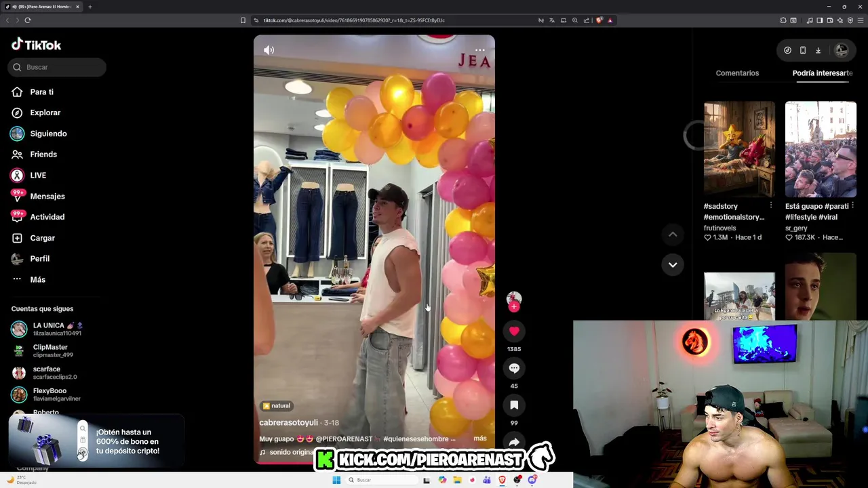Open the Leo AI sparkle icon
The width and height of the screenshot is (868, 488).
840,20
